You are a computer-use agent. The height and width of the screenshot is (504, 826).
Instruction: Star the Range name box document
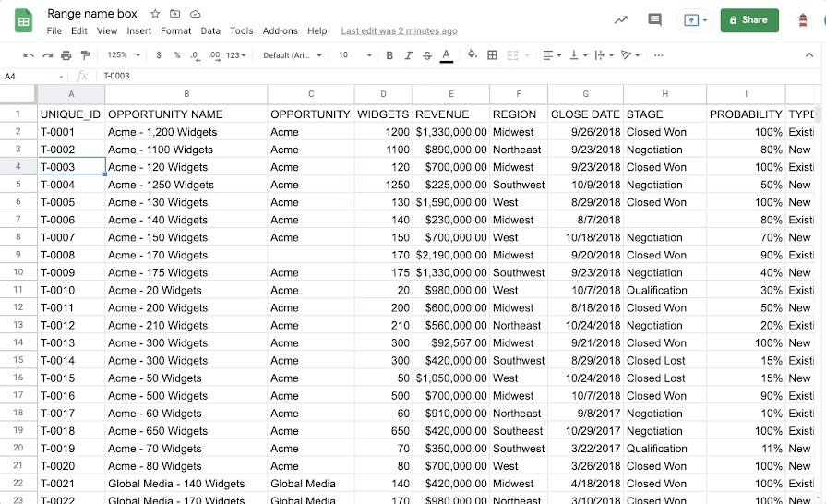click(155, 14)
